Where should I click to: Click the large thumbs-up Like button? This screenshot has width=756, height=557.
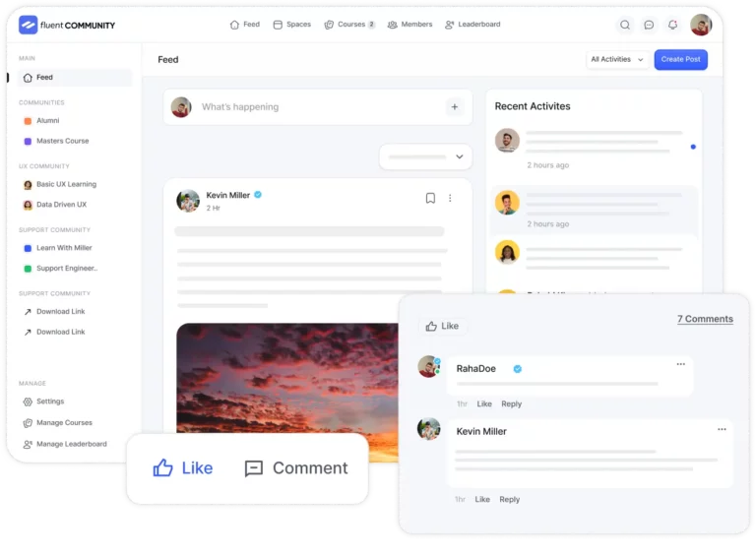183,468
